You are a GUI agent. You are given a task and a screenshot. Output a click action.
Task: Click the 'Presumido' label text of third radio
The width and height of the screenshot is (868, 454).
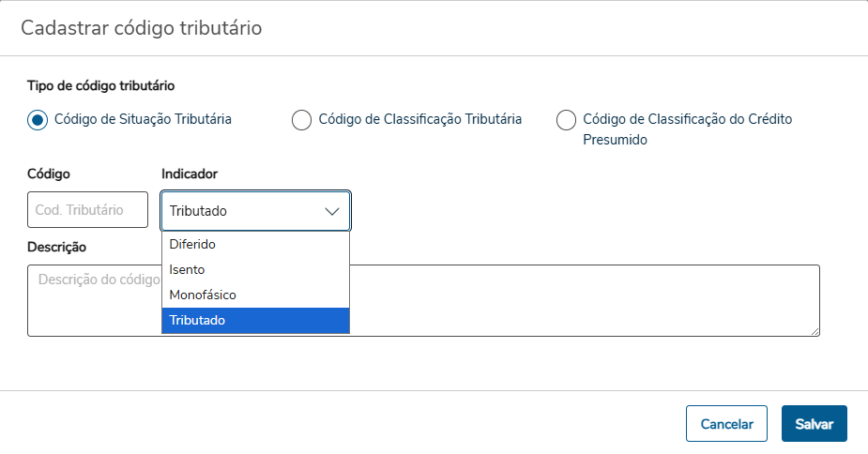click(615, 140)
